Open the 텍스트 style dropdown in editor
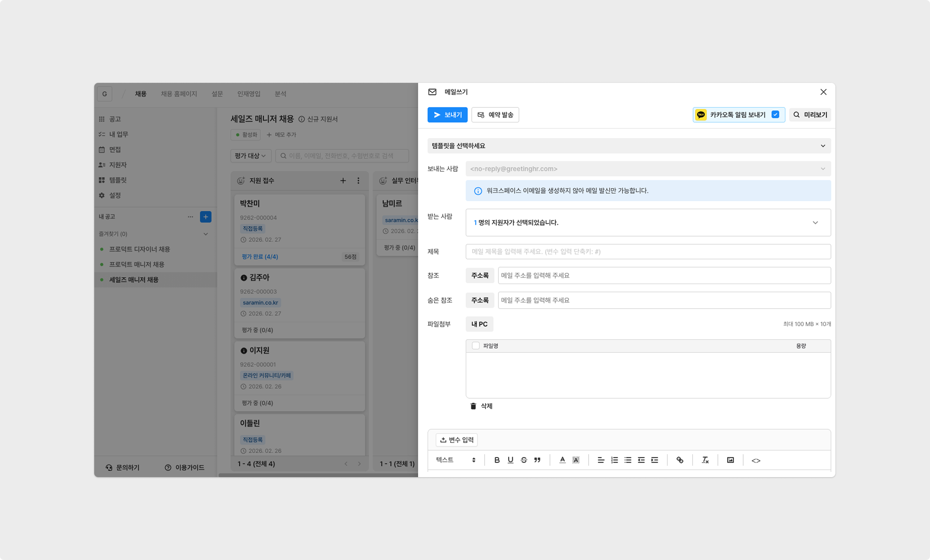 (456, 460)
